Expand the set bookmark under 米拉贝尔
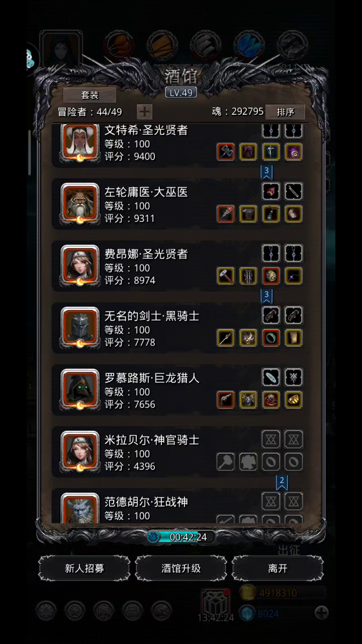The image size is (362, 644). (282, 481)
